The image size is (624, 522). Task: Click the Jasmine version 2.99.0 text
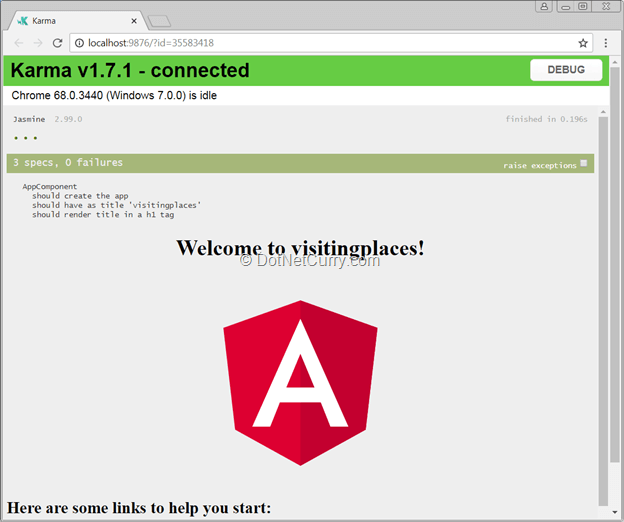pos(68,119)
